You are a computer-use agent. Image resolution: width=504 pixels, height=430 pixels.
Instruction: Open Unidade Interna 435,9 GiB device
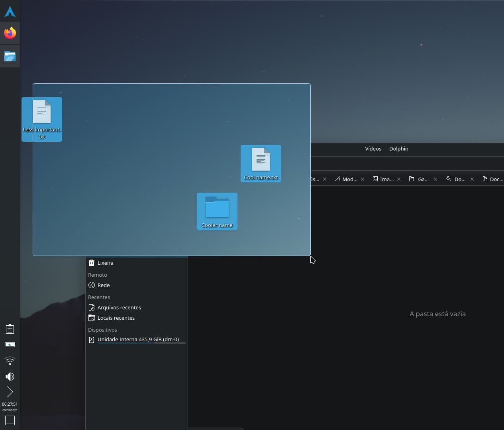point(138,339)
